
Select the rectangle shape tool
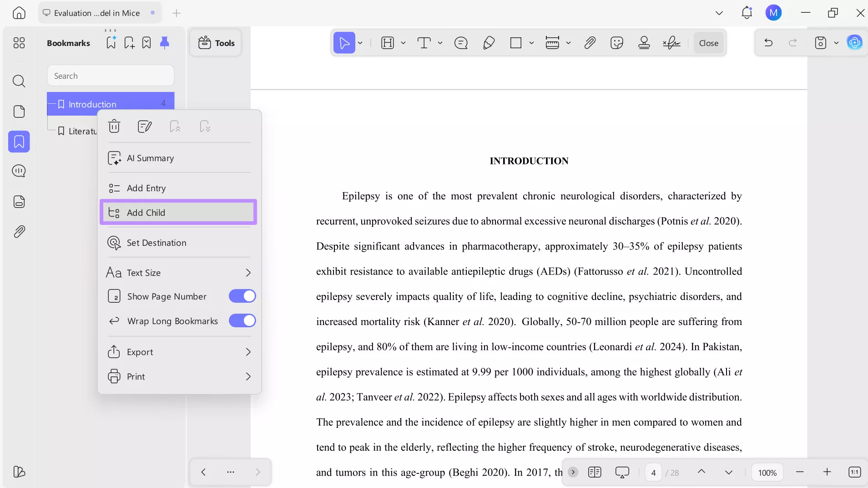point(516,43)
